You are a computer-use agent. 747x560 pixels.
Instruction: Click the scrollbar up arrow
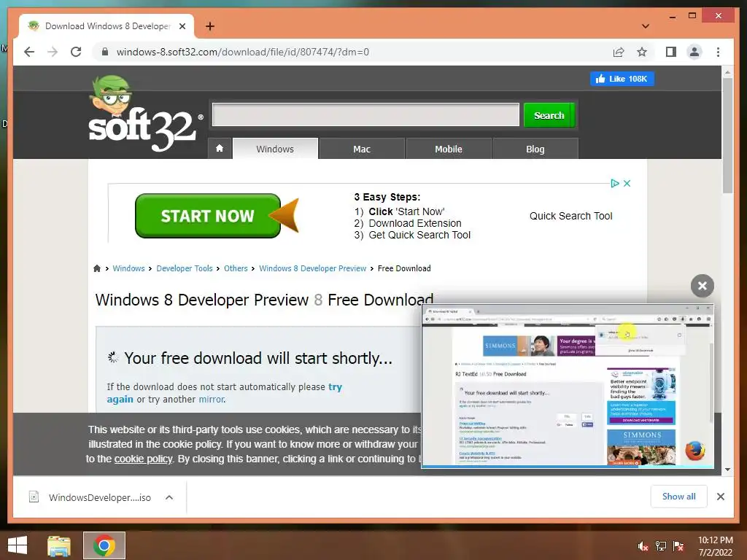(727, 72)
